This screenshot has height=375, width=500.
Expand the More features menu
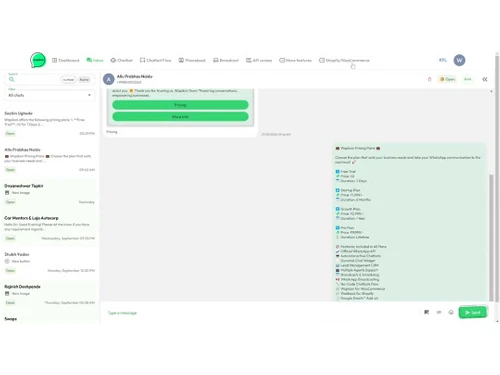(x=295, y=60)
